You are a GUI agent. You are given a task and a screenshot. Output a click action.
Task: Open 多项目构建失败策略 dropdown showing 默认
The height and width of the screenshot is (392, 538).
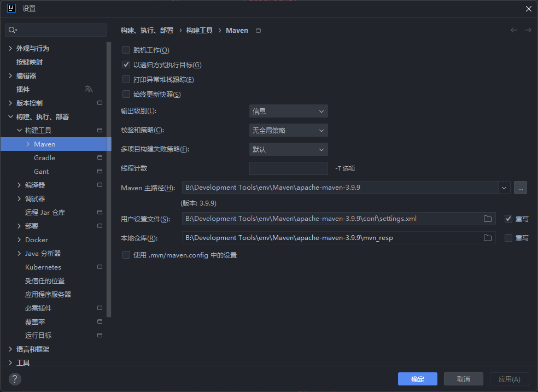[289, 150]
